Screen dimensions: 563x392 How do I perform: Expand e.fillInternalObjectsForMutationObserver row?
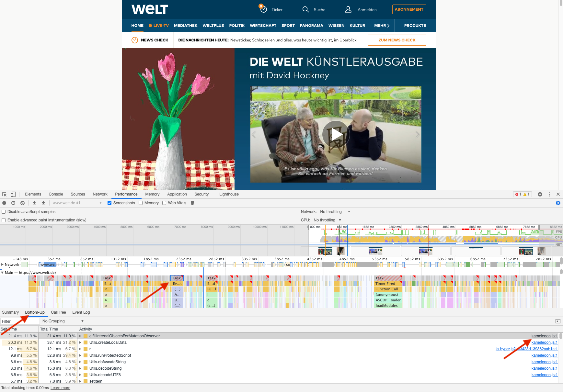(80, 336)
